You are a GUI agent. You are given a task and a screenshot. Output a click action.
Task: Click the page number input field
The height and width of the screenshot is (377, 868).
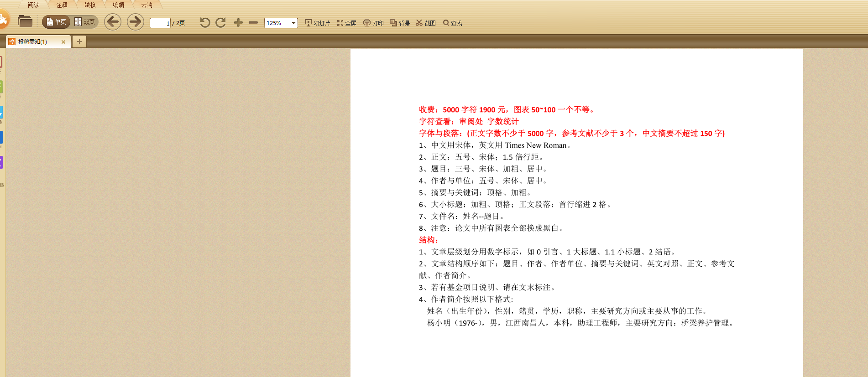(160, 23)
